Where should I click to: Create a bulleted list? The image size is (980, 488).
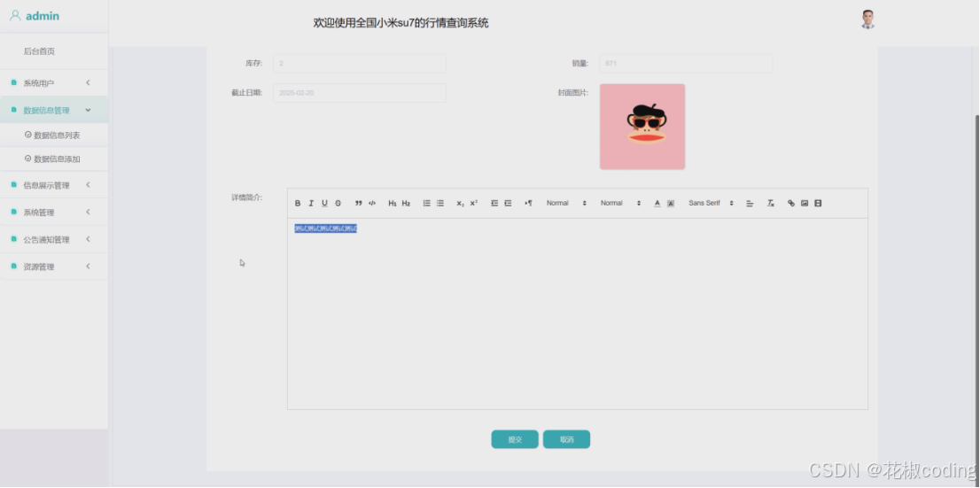point(440,203)
